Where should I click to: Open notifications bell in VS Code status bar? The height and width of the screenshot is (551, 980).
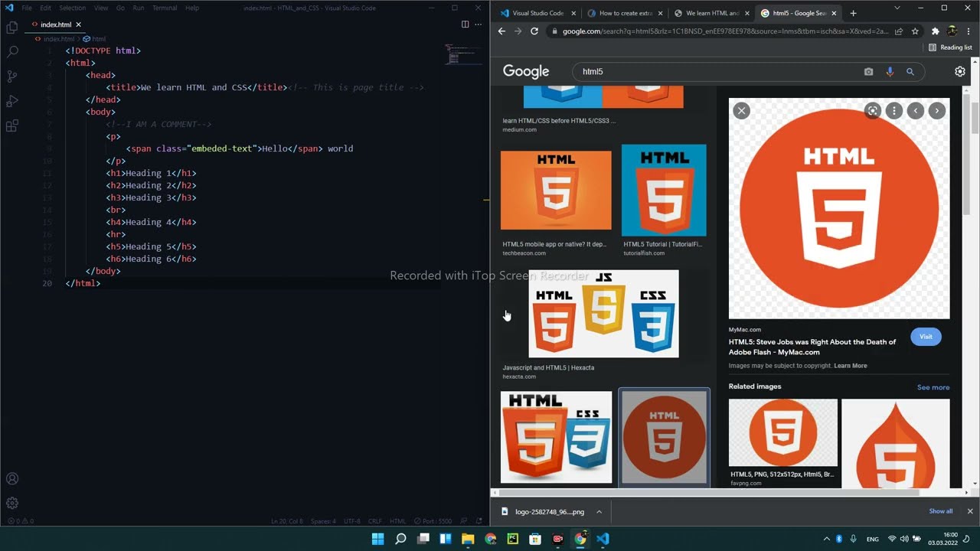[480, 521]
